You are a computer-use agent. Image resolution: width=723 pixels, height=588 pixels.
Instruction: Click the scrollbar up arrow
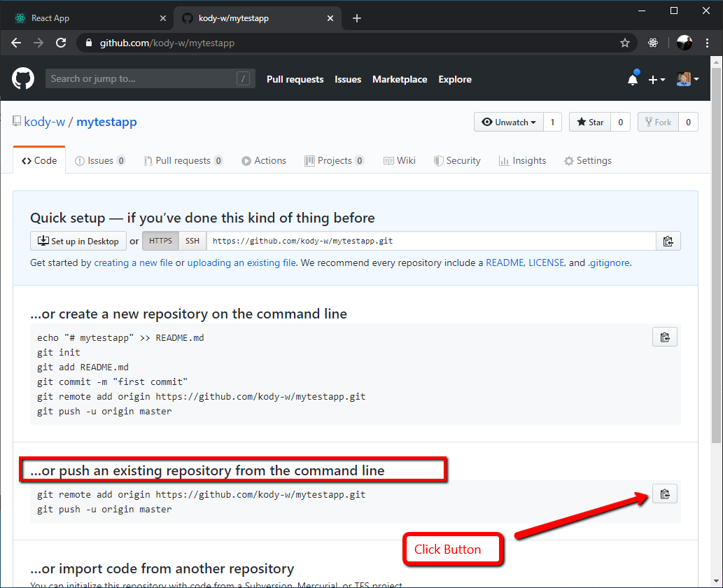click(x=716, y=62)
